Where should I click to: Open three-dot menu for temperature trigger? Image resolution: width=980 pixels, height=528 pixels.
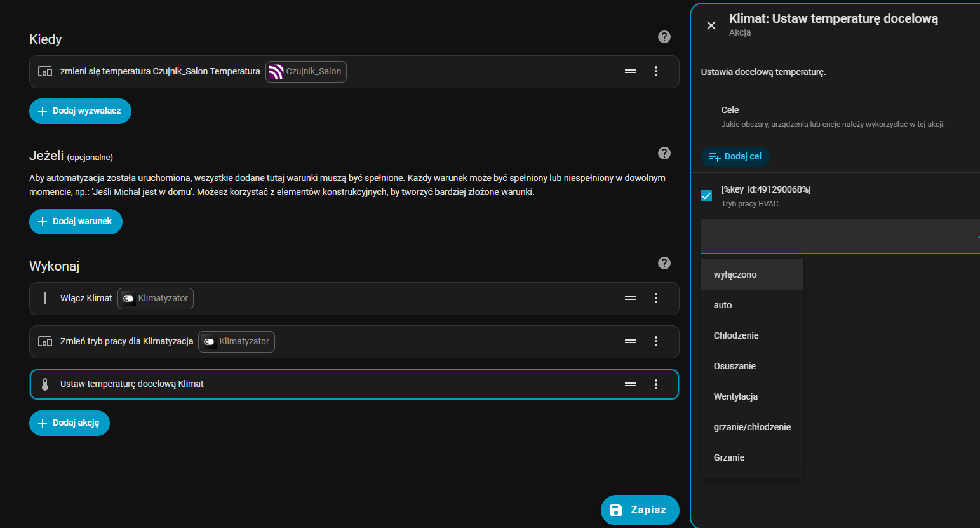[656, 71]
